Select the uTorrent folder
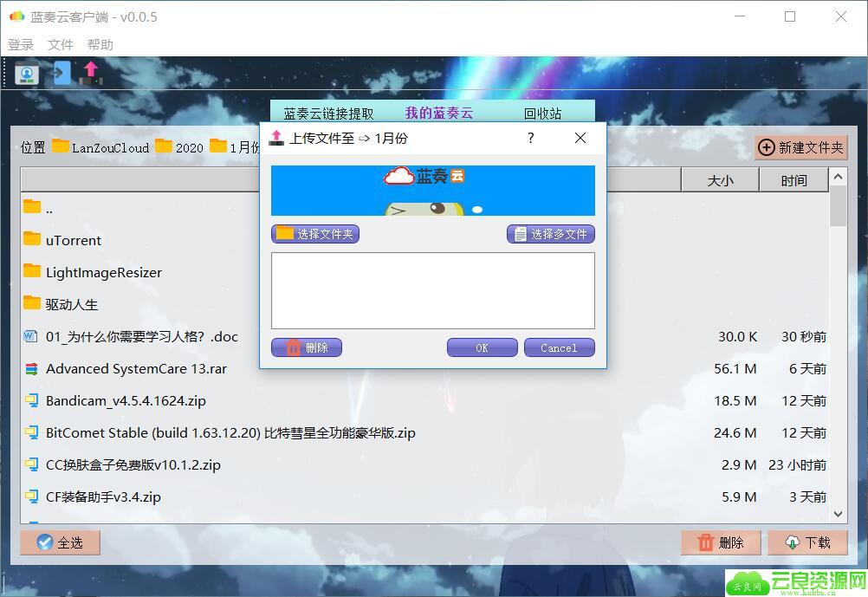Viewport: 868px width, 597px height. (x=425, y=240)
